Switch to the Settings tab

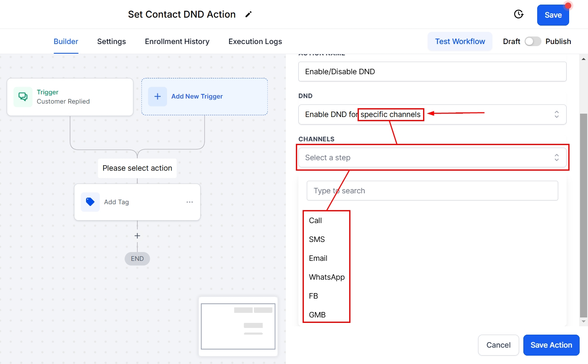click(x=111, y=42)
